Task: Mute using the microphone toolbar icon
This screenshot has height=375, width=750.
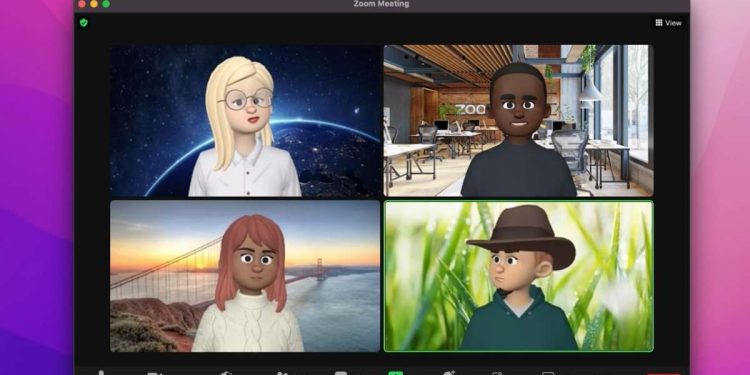Action: pos(101,373)
